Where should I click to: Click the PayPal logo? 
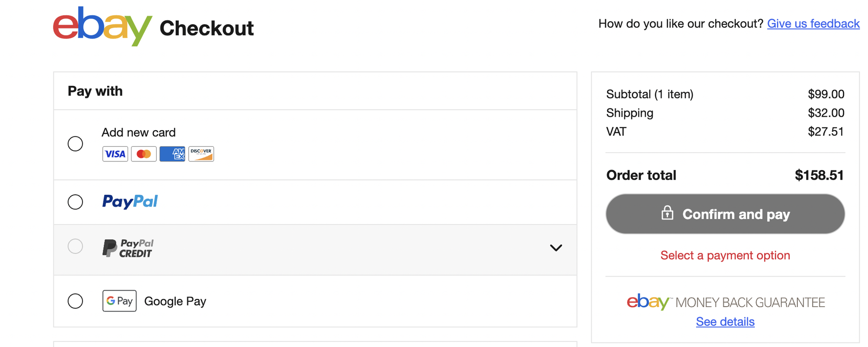[x=130, y=202]
